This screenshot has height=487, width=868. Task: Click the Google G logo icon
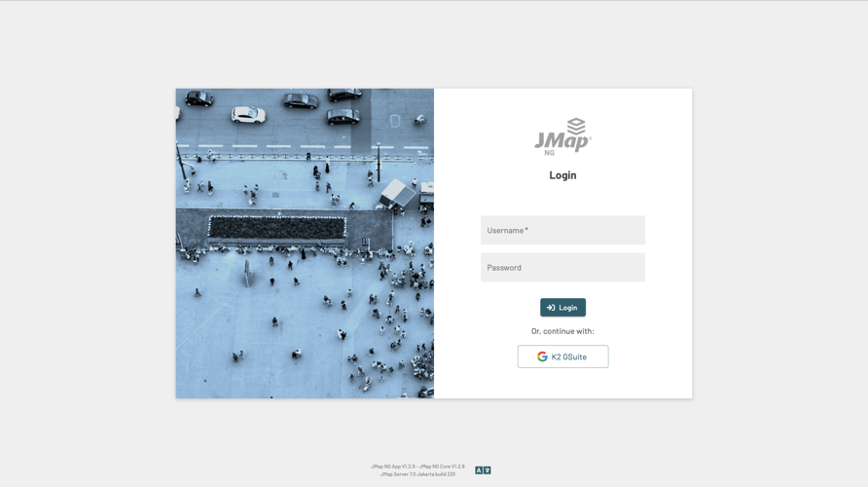[542, 356]
